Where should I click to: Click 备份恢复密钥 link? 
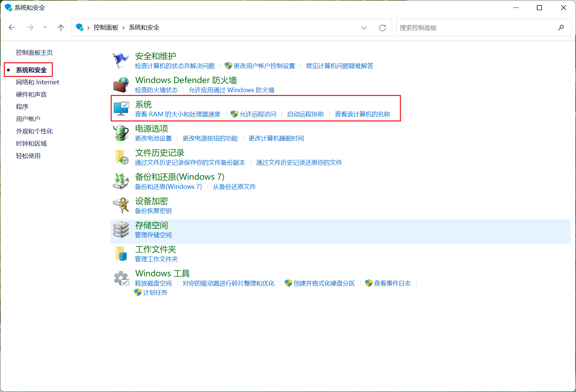(x=153, y=211)
